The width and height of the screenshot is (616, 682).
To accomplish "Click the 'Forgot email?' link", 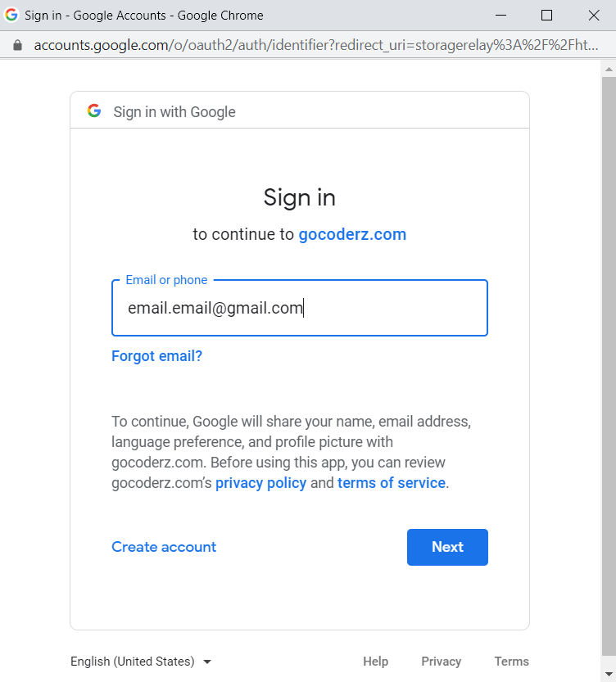I will tap(156, 356).
